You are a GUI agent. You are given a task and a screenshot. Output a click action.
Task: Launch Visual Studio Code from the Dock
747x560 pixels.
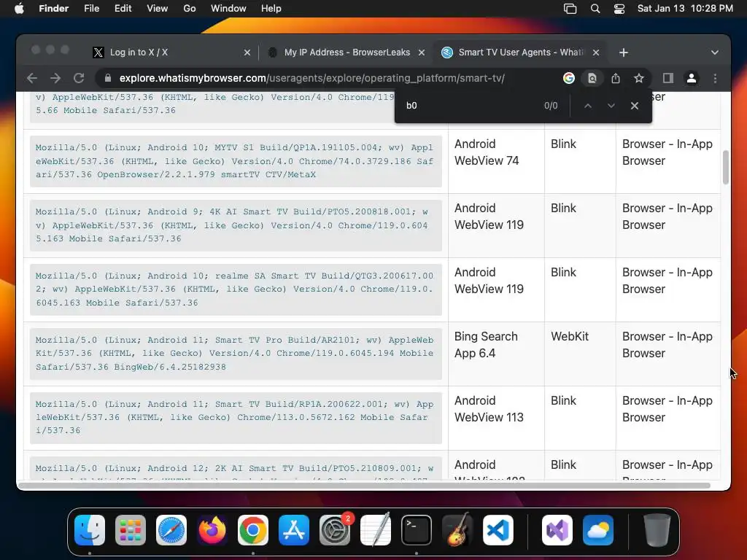[498, 530]
